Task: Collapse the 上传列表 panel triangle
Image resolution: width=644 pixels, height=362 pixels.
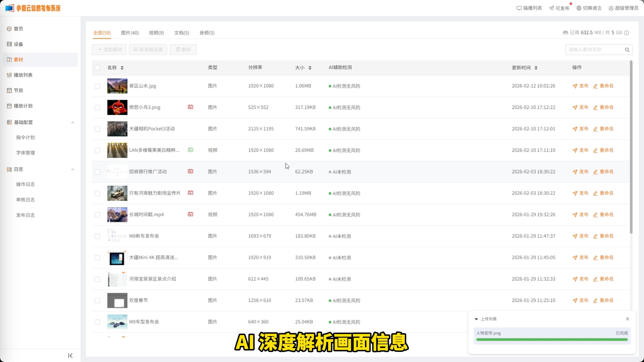Action: 476,319
